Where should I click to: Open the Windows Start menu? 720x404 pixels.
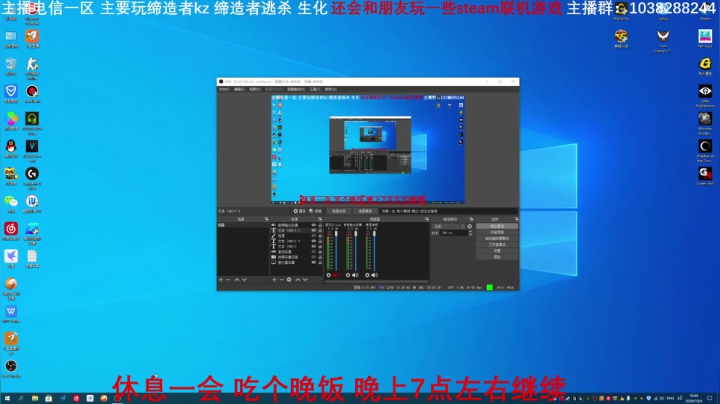[x=7, y=398]
